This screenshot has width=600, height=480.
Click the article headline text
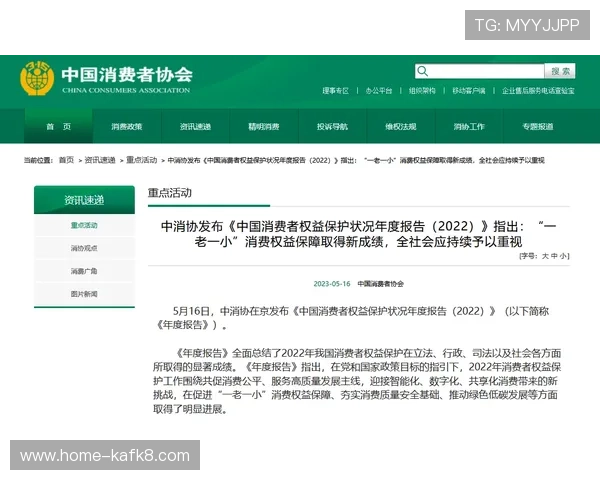click(359, 234)
